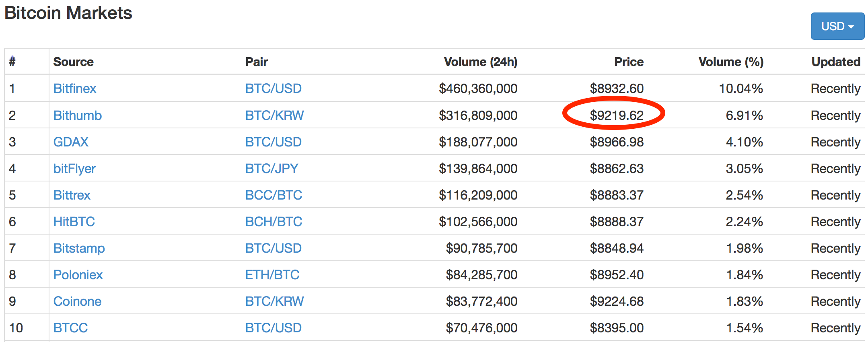Open the USD currency dropdown

837,26
